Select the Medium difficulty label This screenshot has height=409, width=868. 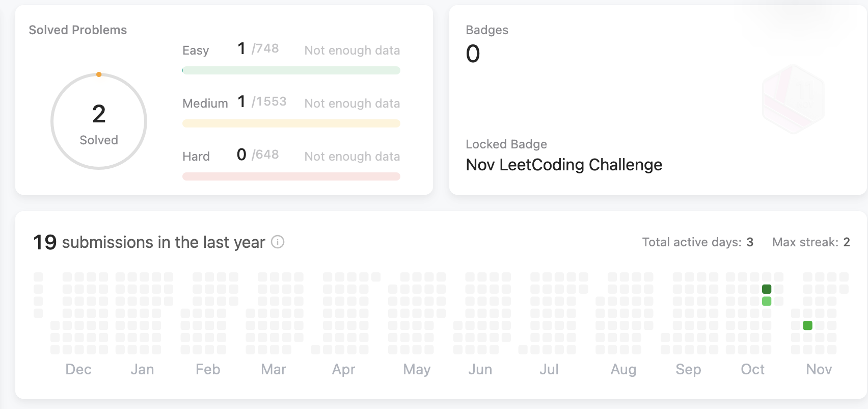point(205,104)
